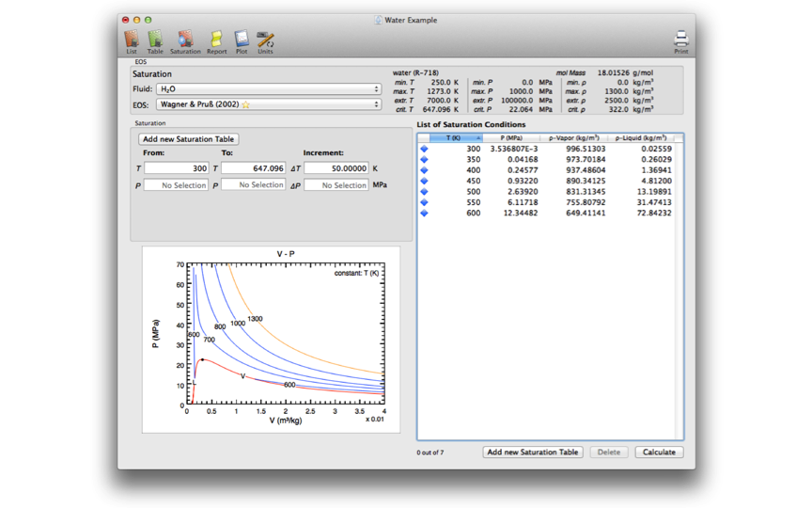Click the ρ-Liquid column header

pos(641,138)
